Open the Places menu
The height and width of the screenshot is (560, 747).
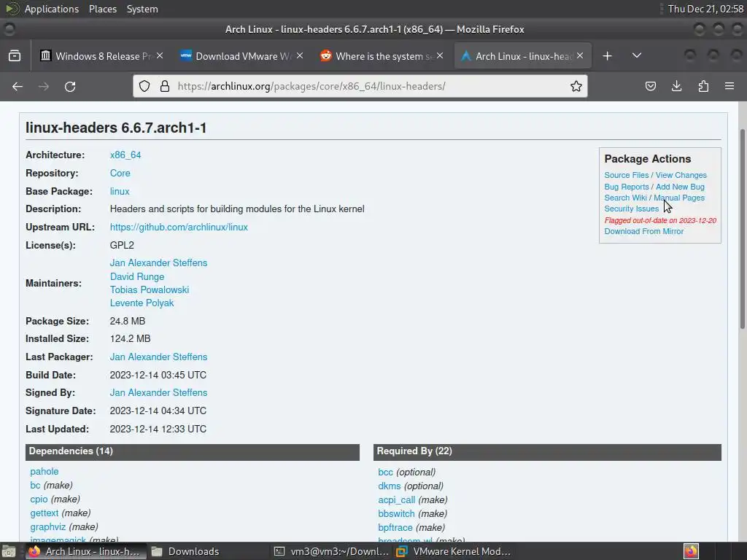click(102, 9)
